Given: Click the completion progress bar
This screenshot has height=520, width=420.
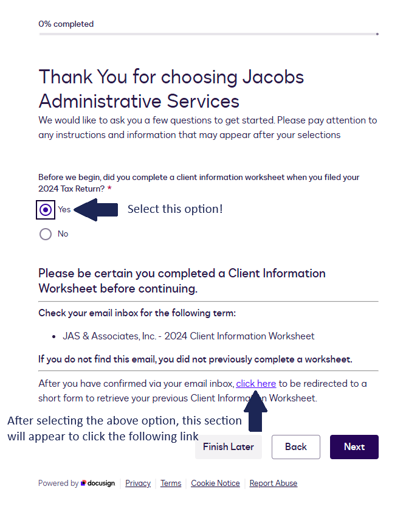Looking at the screenshot, I should 208,34.
